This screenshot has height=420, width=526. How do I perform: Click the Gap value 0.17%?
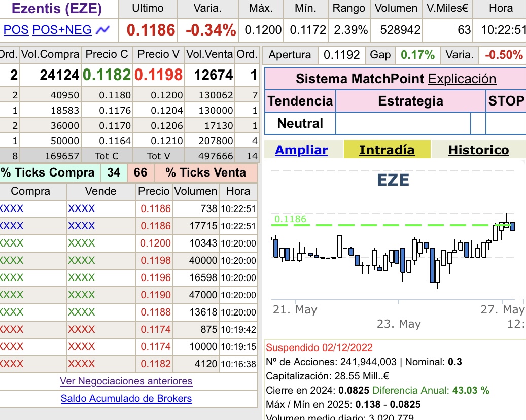point(417,55)
